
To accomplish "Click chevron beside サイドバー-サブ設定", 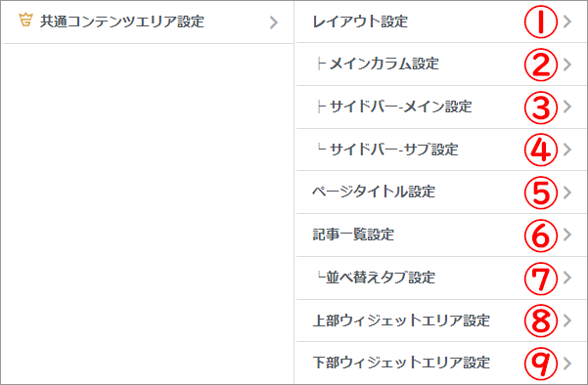I will pyautogui.click(x=567, y=150).
